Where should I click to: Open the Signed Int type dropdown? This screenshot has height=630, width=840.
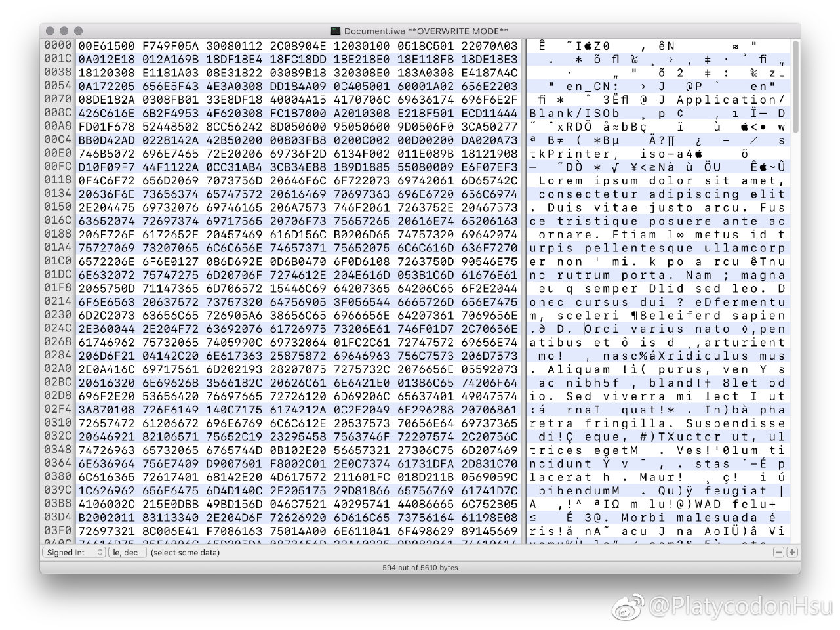(75, 553)
